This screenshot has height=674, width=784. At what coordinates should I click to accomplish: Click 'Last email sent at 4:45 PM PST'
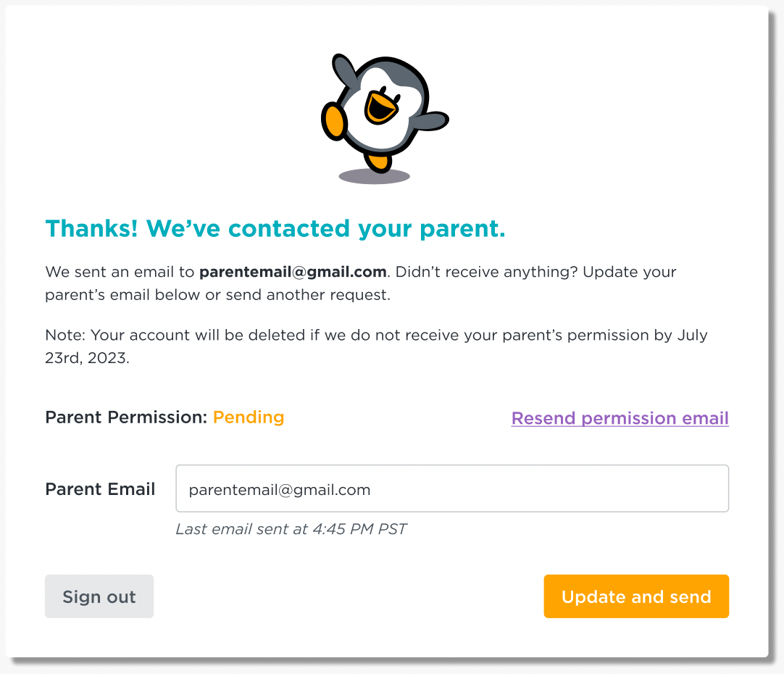(291, 529)
